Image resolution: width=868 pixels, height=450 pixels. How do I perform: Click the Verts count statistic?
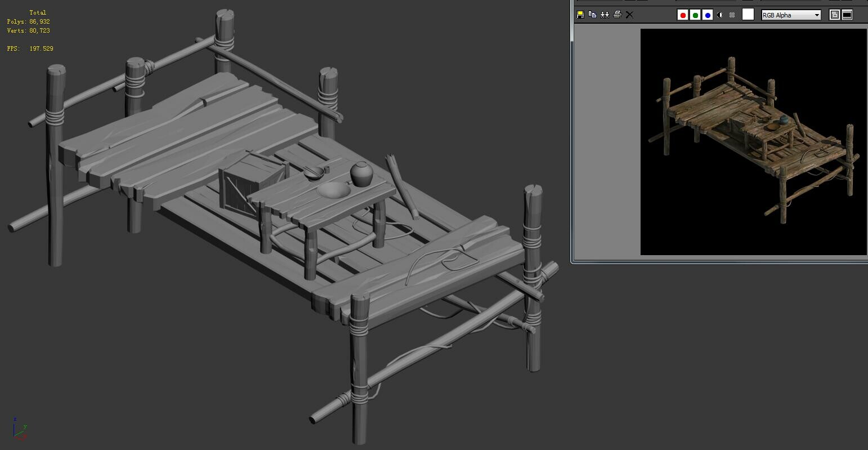29,30
